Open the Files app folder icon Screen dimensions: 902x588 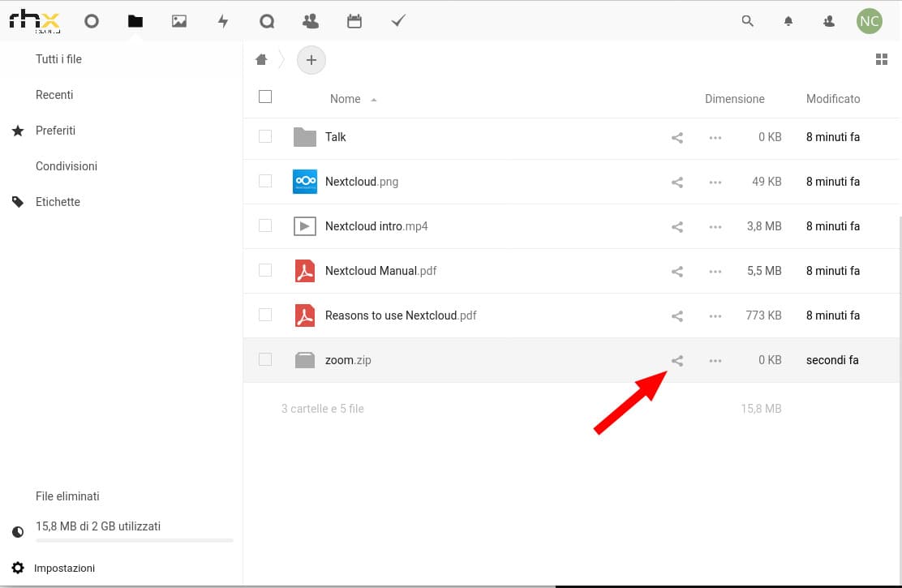pos(135,21)
